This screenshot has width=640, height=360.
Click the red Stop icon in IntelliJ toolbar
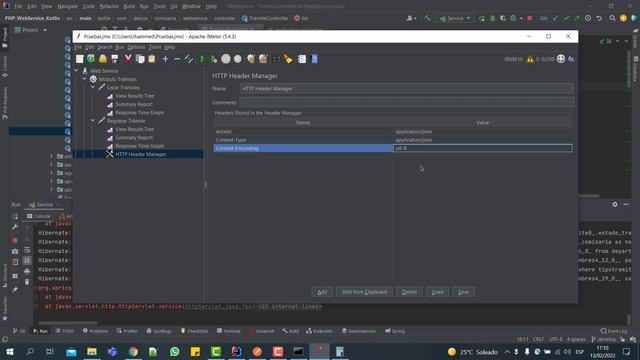pyautogui.click(x=530, y=18)
